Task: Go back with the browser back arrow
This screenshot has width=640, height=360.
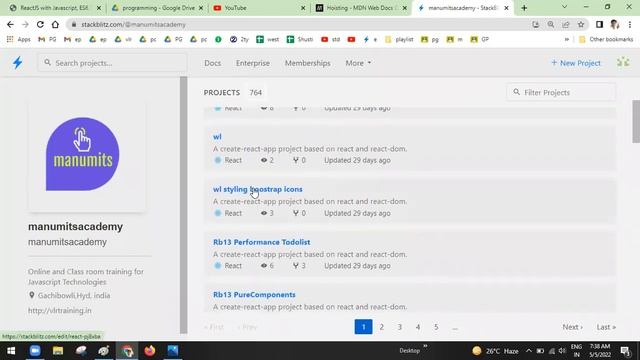Action: [x=10, y=24]
